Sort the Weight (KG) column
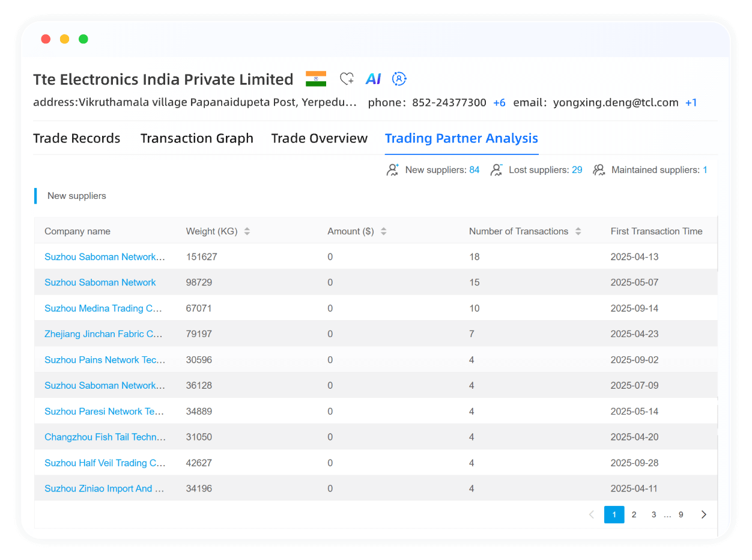Image resolution: width=752 pixels, height=560 pixels. [247, 231]
